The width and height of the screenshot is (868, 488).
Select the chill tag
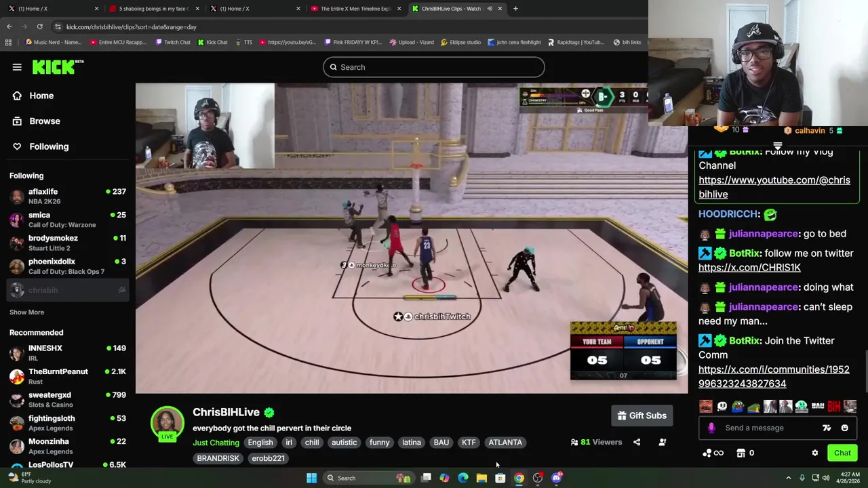click(x=312, y=443)
